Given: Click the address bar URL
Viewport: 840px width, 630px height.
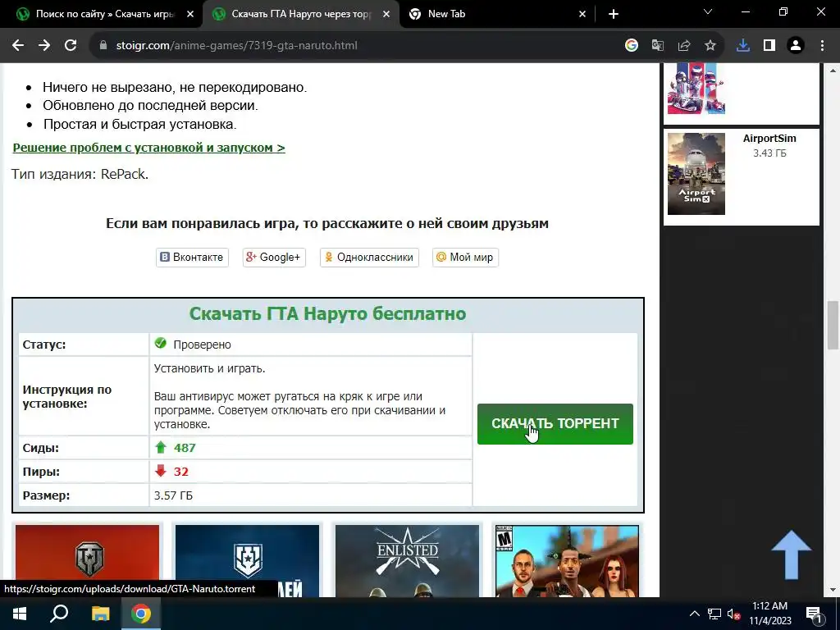Looking at the screenshot, I should (x=237, y=46).
